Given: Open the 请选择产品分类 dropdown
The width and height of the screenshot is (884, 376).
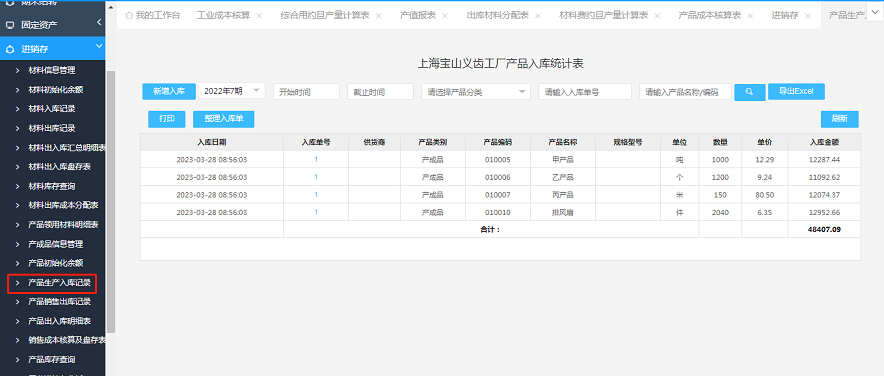Looking at the screenshot, I should [x=476, y=91].
